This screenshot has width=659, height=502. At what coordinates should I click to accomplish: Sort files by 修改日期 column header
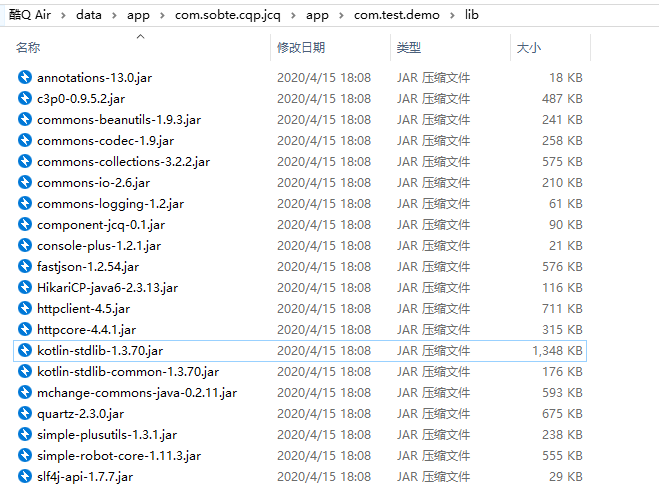301,48
